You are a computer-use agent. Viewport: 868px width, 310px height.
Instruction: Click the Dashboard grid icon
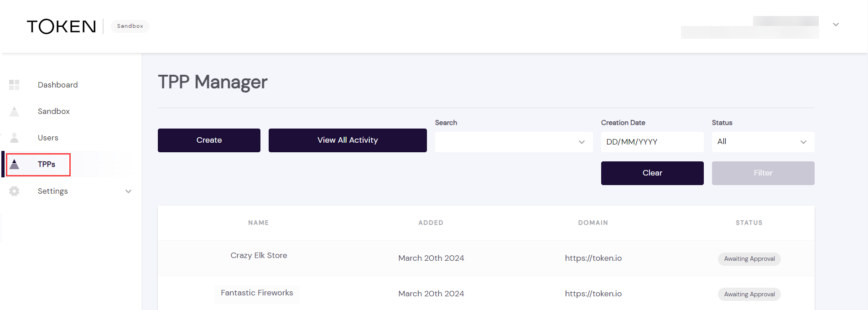pos(14,85)
